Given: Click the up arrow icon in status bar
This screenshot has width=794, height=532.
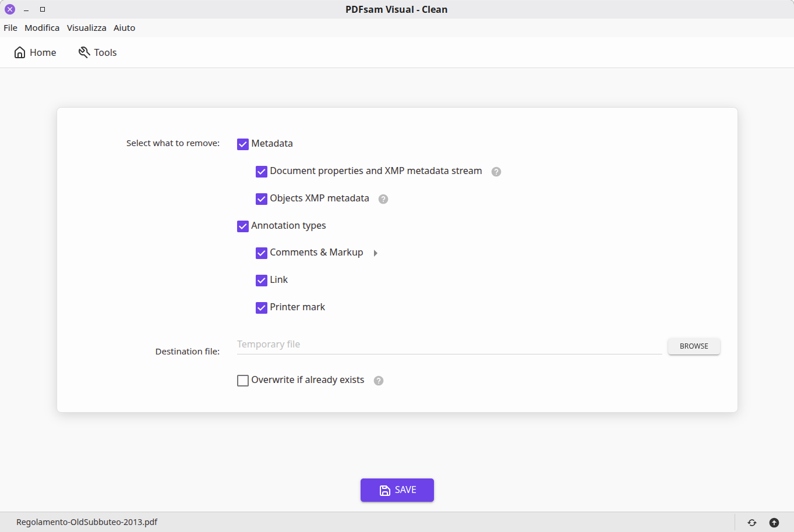Looking at the screenshot, I should tap(774, 523).
